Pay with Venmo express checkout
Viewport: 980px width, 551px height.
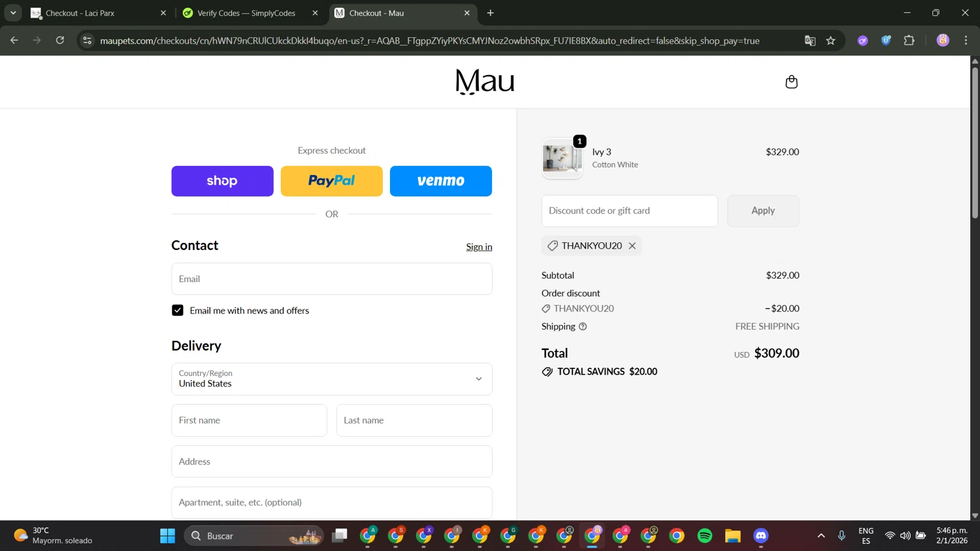(441, 181)
